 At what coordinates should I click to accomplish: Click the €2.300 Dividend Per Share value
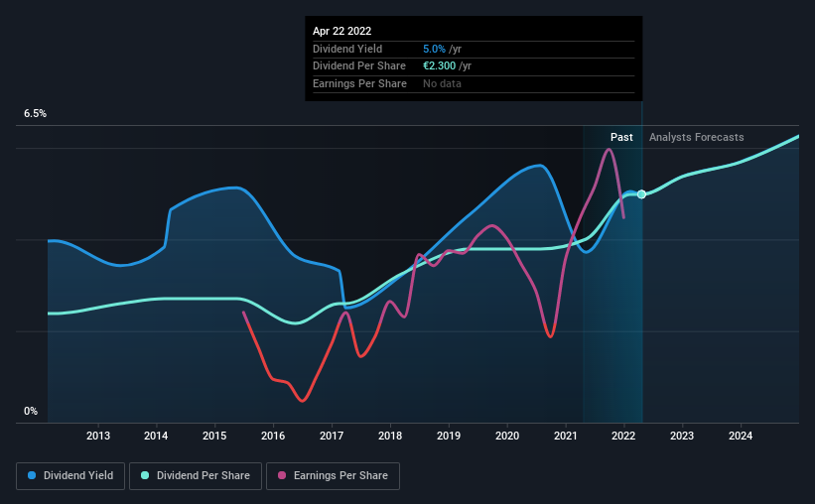click(x=439, y=66)
